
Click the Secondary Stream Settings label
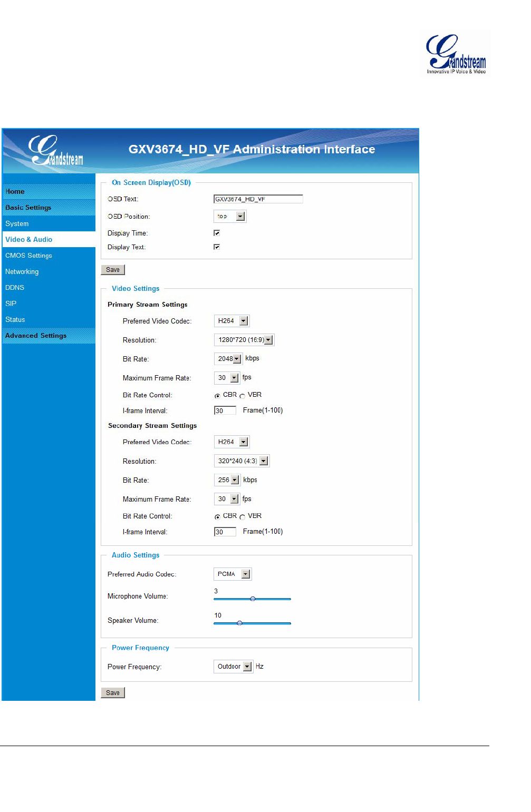(152, 426)
